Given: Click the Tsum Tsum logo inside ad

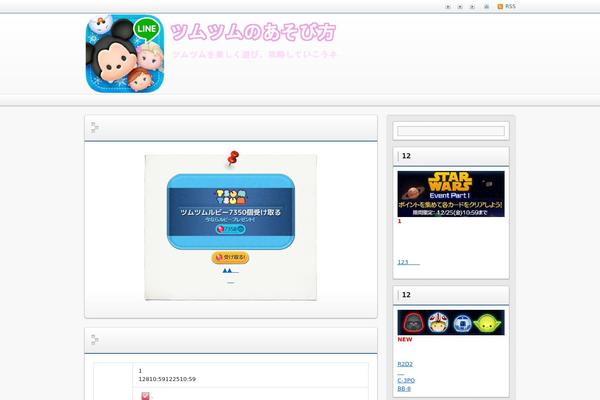Looking at the screenshot, I should click(x=231, y=197).
